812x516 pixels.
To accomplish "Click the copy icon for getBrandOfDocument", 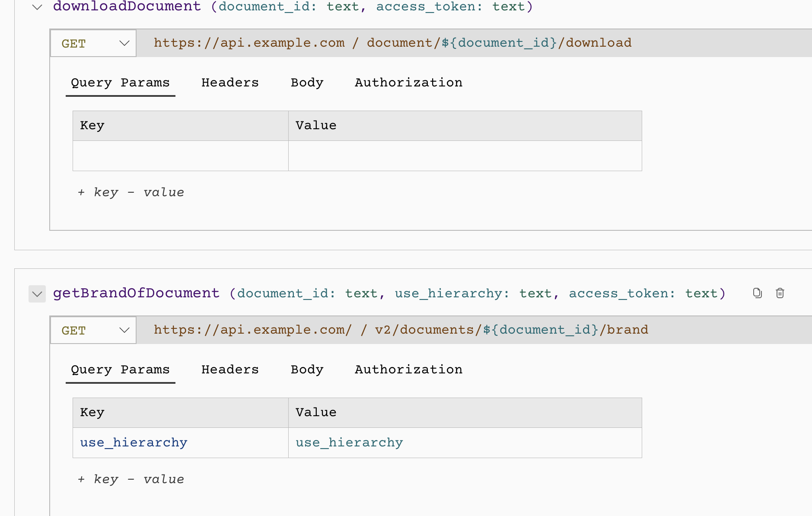I will click(757, 293).
